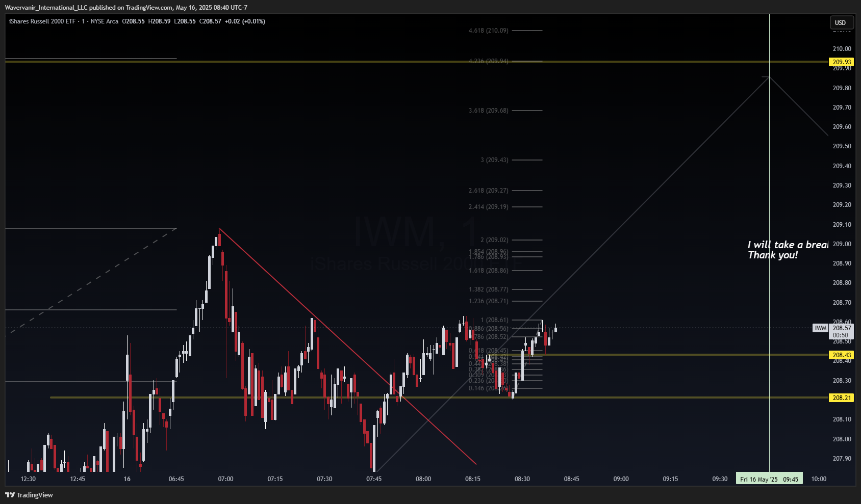Select Fib level 1.236 (208.71)
The image size is (861, 504).
488,301
